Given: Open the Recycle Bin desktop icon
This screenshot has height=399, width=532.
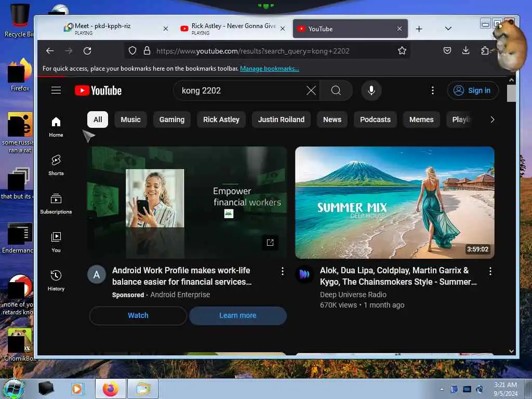Looking at the screenshot, I should click(x=19, y=20).
